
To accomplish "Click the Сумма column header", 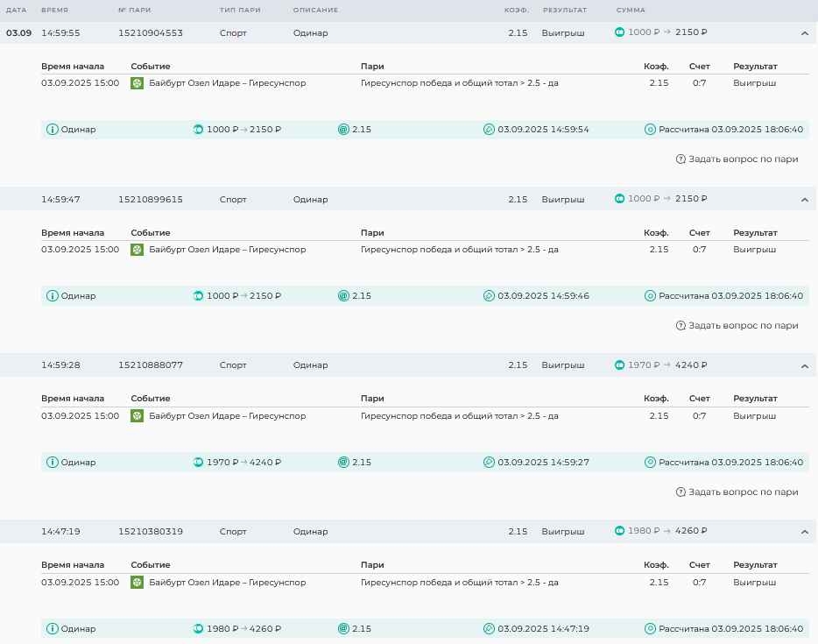I will 631,11.
